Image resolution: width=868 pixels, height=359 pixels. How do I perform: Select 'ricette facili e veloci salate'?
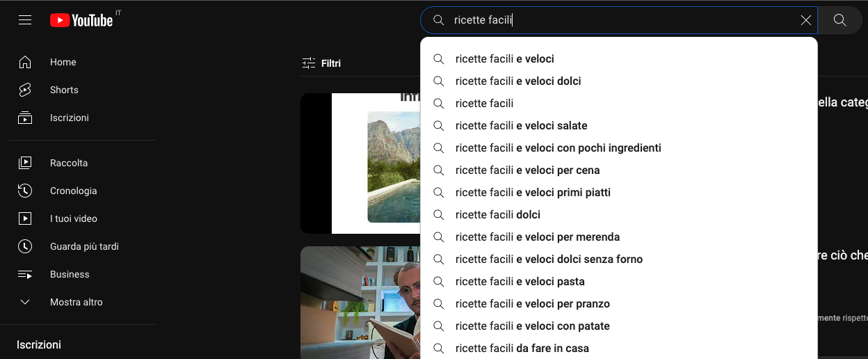pyautogui.click(x=619, y=126)
